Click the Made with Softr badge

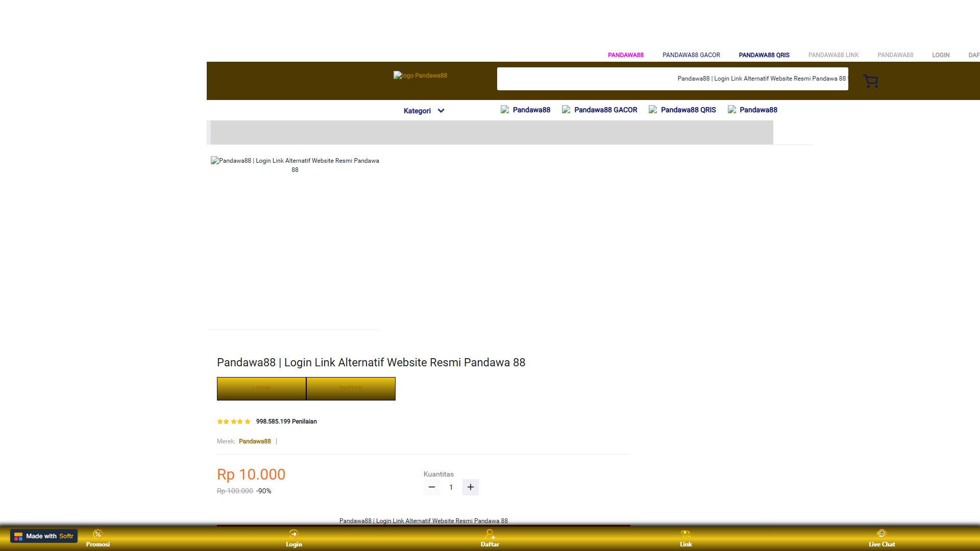(44, 536)
